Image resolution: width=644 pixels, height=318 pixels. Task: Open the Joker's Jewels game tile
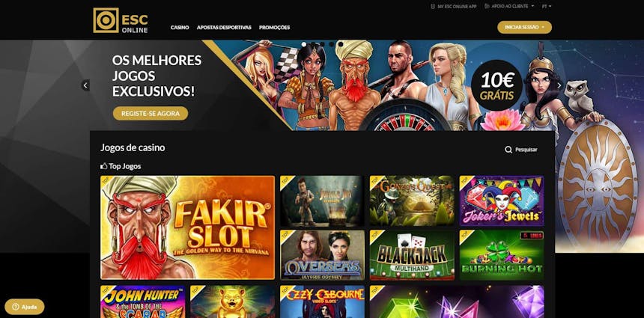click(x=502, y=201)
